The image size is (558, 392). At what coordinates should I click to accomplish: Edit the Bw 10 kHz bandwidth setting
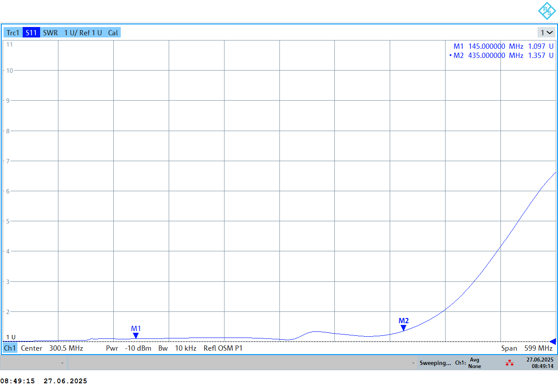177,348
